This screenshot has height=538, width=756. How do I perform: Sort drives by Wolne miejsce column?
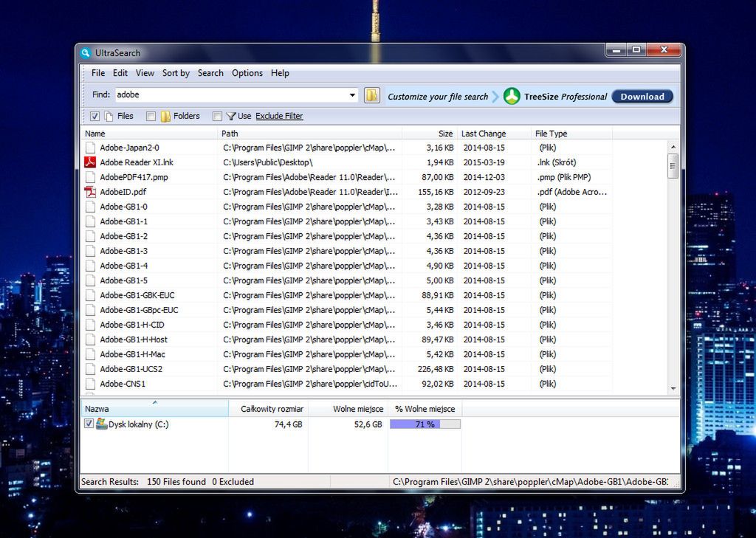point(348,409)
